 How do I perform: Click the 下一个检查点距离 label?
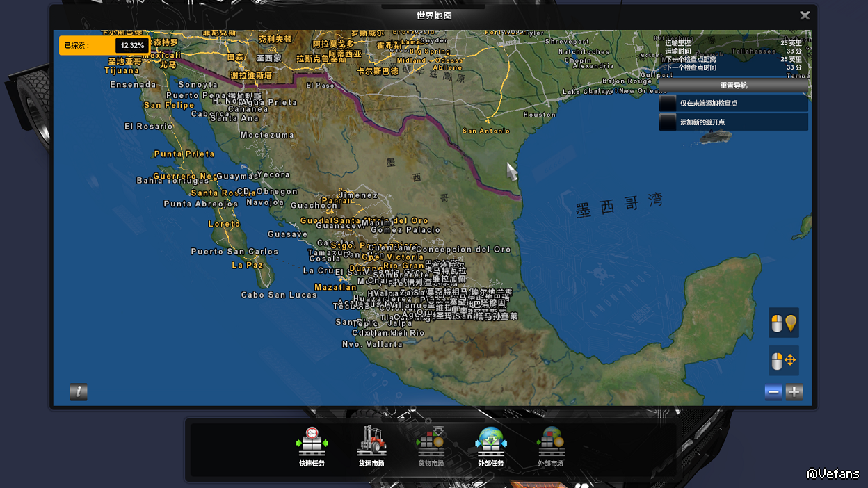[x=691, y=60]
